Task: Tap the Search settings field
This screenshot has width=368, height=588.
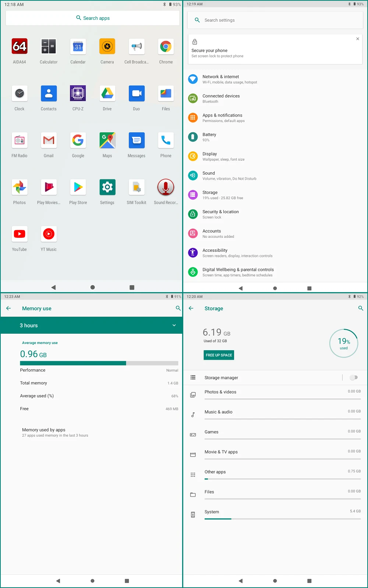Action: [x=275, y=20]
